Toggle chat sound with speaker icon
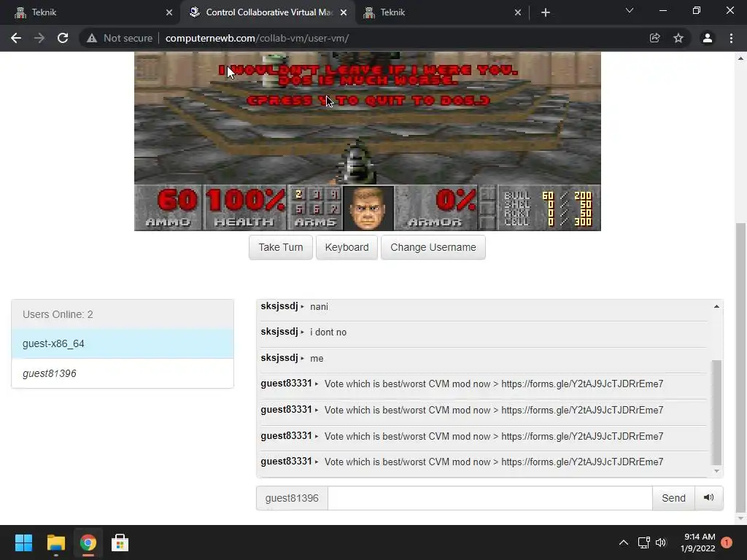 [x=709, y=497]
